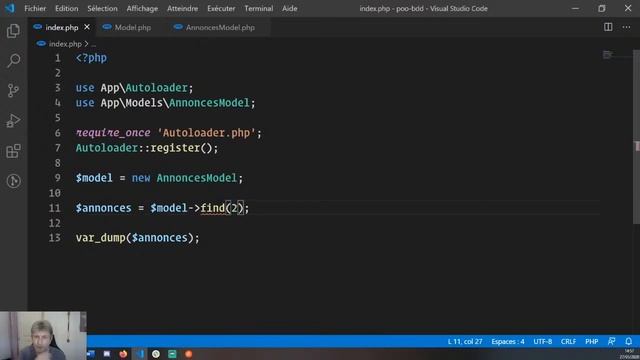
Task: Expand the breadcrumb ellipsis symbol
Action: tap(93, 44)
